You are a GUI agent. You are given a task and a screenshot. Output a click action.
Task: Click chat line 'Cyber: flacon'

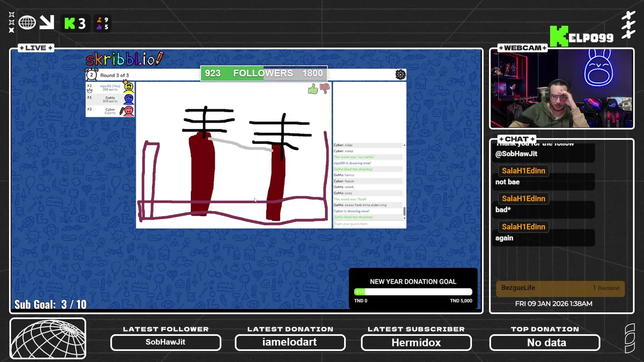344,181
